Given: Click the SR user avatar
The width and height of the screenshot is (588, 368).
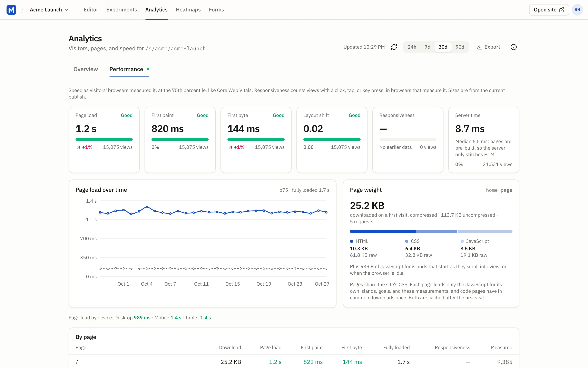Looking at the screenshot, I should click(577, 10).
